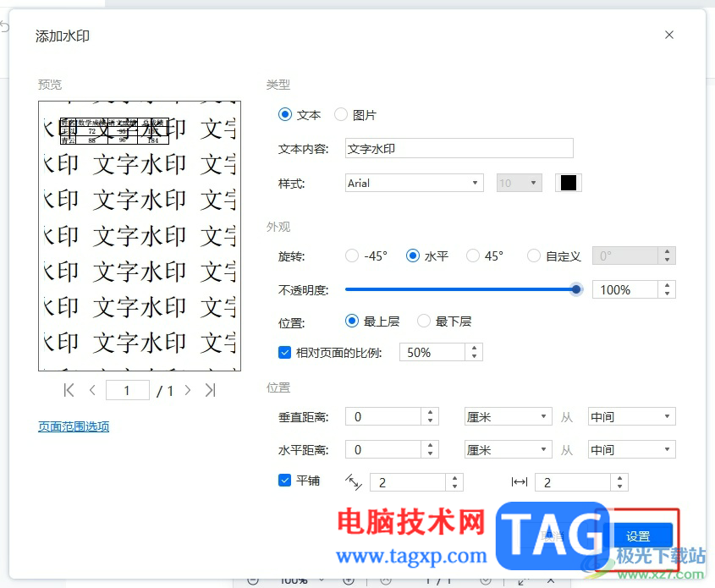
Task: Open 水平距离 unit 厘米 dropdown
Action: pos(508,450)
